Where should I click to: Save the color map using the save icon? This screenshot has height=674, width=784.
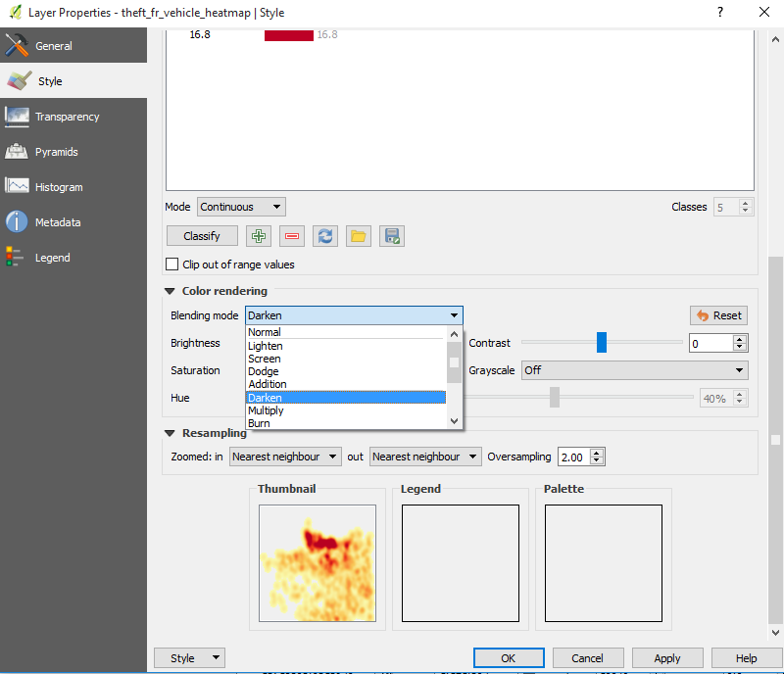tap(390, 235)
